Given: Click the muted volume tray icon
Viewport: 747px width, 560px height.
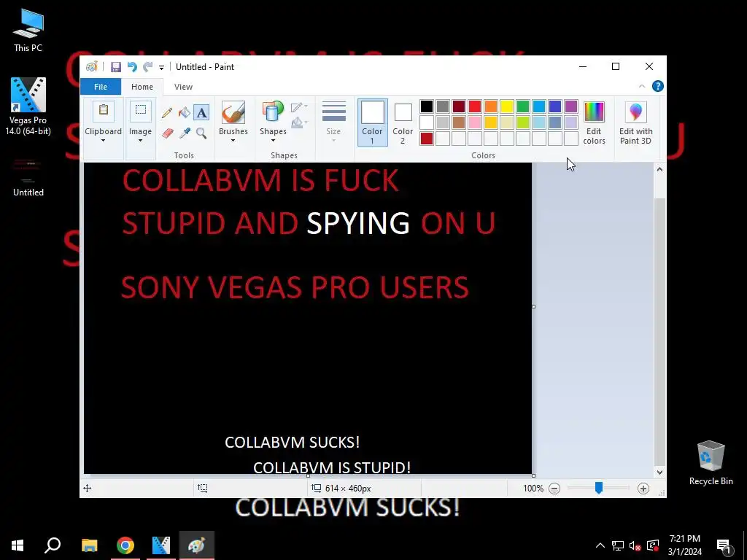Looking at the screenshot, I should pyautogui.click(x=635, y=545).
